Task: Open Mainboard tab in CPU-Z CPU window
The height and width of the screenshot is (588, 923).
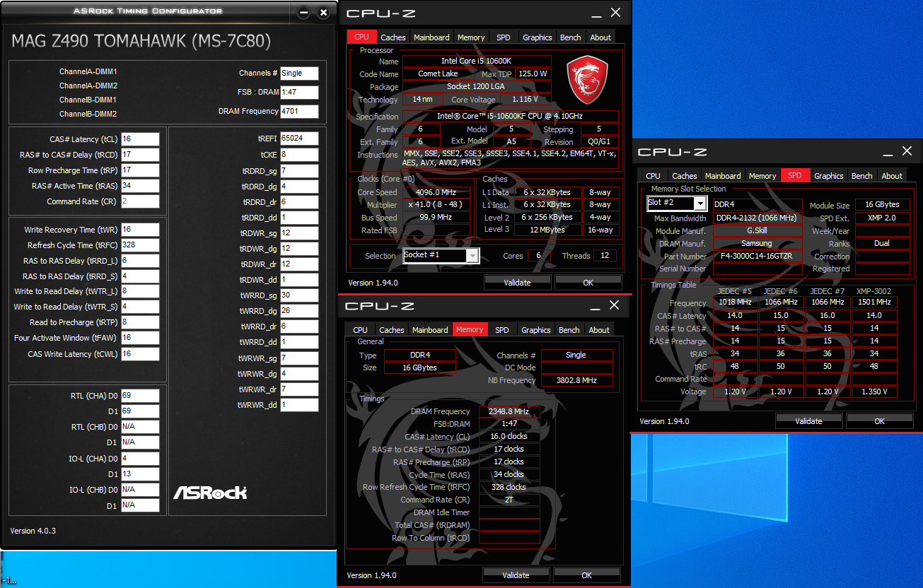Action: click(431, 37)
